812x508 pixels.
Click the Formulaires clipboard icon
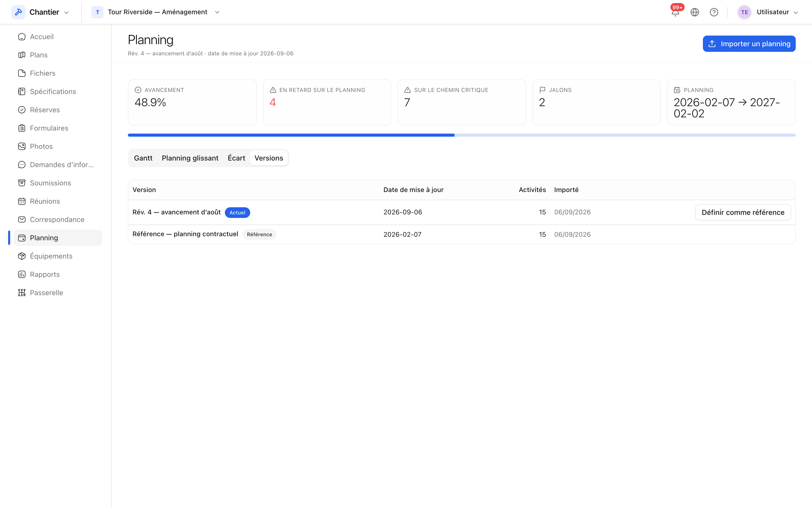coord(22,128)
